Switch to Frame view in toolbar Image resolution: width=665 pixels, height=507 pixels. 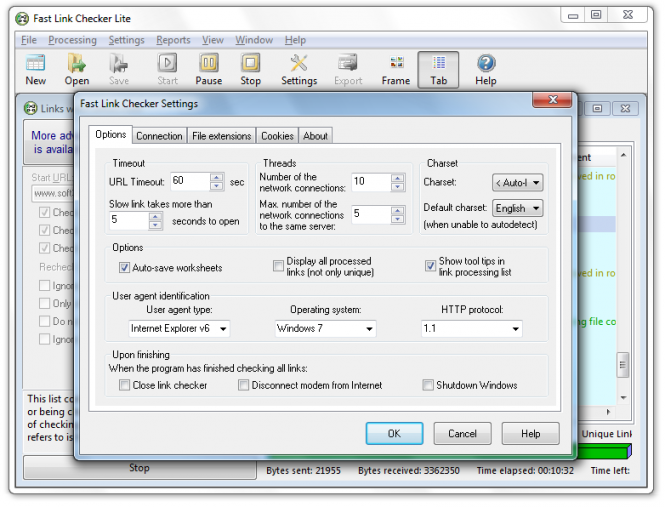coord(396,70)
